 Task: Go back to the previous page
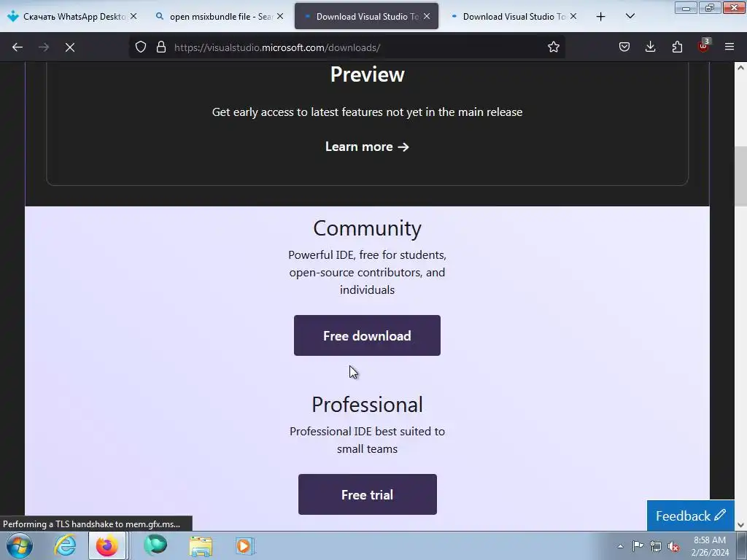[x=18, y=47]
